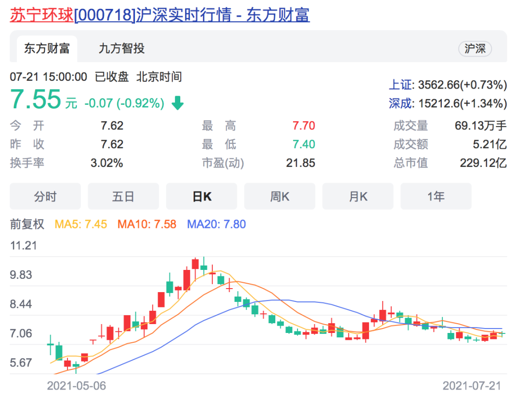
Task: View the 1年 one-year chart
Action: click(x=436, y=196)
